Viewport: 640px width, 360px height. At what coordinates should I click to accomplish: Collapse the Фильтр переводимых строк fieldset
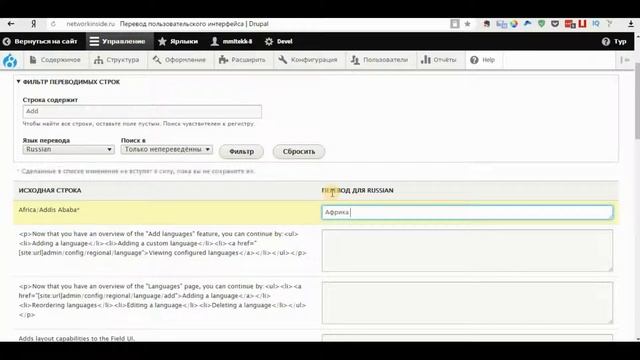pos(69,82)
